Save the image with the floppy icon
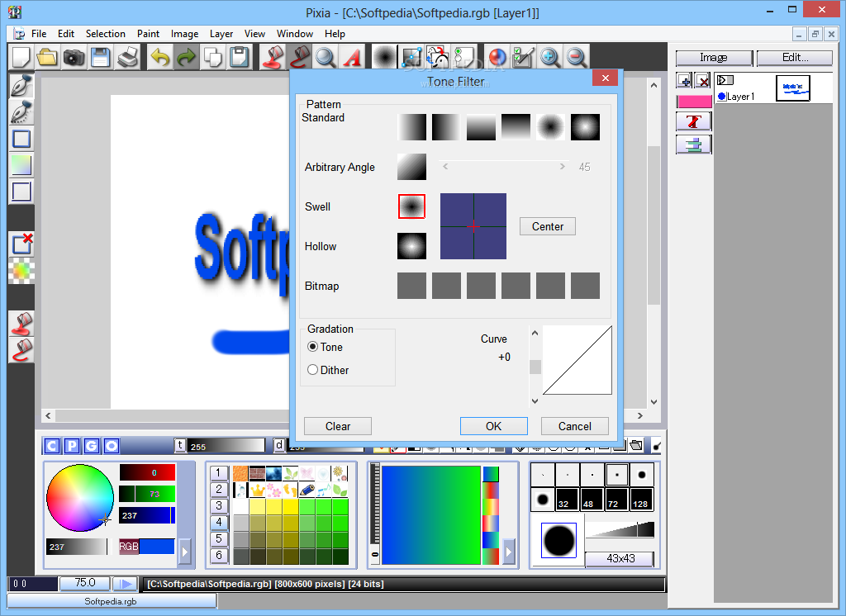The image size is (846, 616). click(x=100, y=57)
